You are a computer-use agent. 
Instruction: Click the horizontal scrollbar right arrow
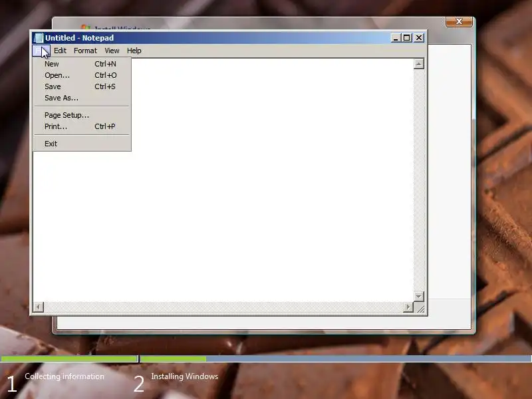coord(408,307)
